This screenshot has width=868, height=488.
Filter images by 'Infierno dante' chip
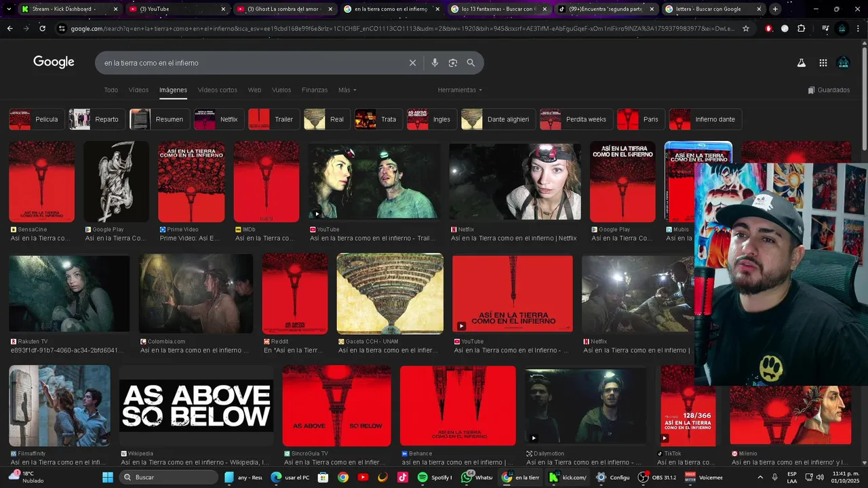pos(705,119)
